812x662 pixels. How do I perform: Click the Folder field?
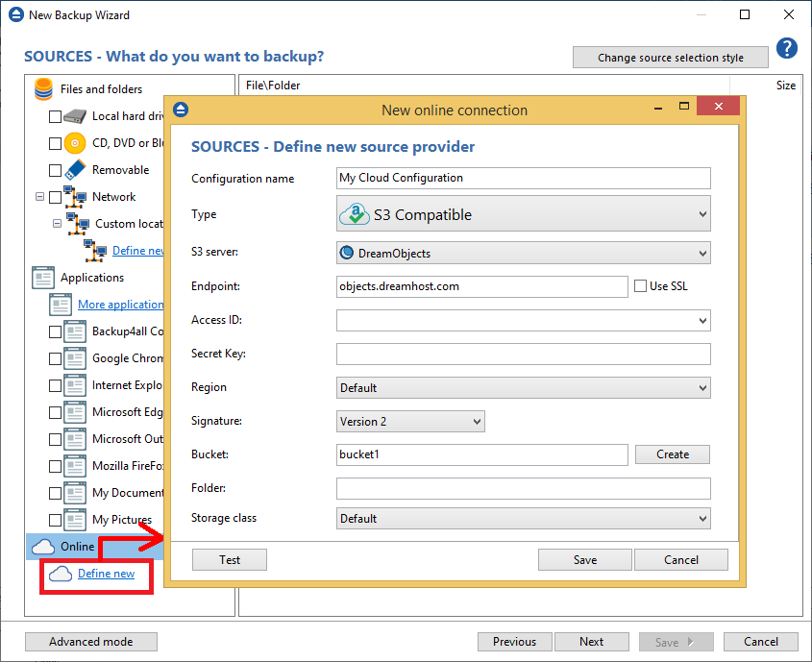tap(524, 488)
